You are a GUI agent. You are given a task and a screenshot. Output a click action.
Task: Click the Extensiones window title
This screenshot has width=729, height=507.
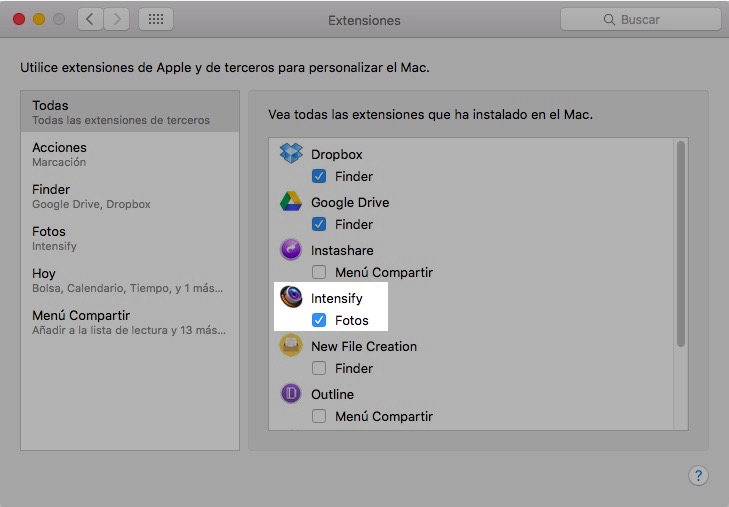click(x=364, y=20)
